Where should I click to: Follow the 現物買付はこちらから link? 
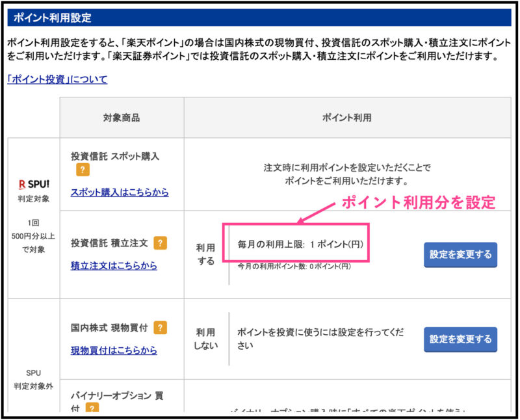click(x=114, y=350)
